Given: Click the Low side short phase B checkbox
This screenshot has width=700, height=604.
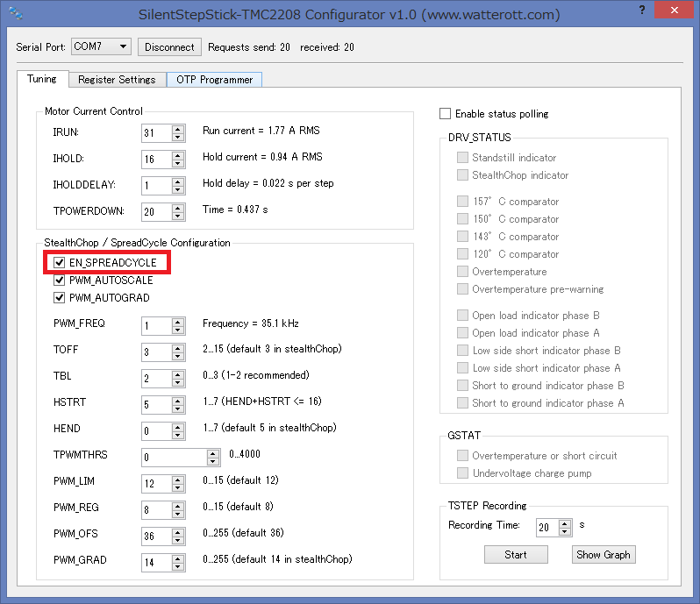Looking at the screenshot, I should [x=462, y=350].
